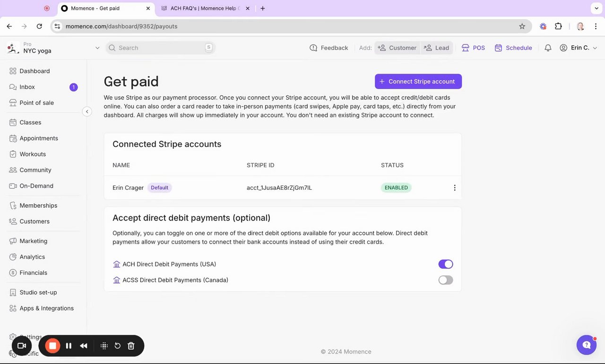605x364 pixels.
Task: Click the Marketing megaphone icon
Action: pos(13,241)
